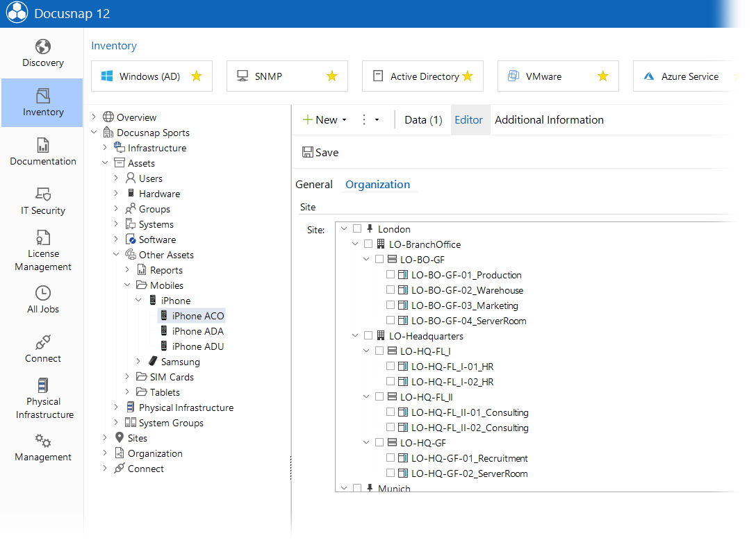Click the Docusnap Sports company icon

point(108,133)
